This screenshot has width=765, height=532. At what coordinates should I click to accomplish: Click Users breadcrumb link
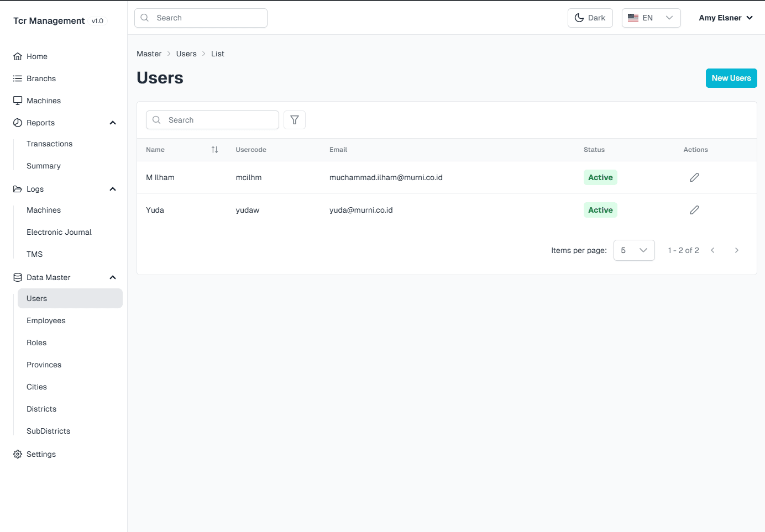click(x=186, y=54)
